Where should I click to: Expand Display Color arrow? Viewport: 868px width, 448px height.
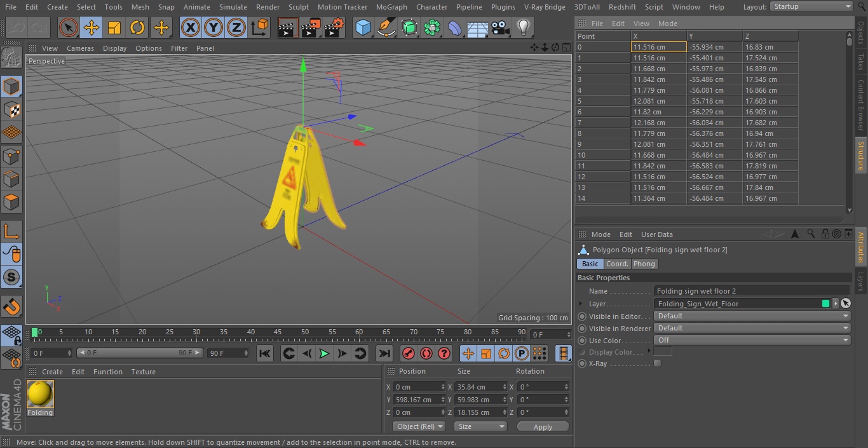click(648, 351)
